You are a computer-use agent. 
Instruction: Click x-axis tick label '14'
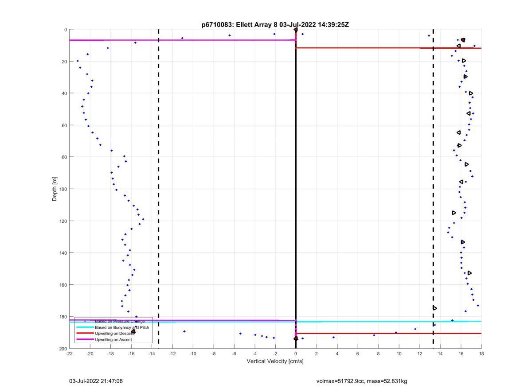point(440,353)
